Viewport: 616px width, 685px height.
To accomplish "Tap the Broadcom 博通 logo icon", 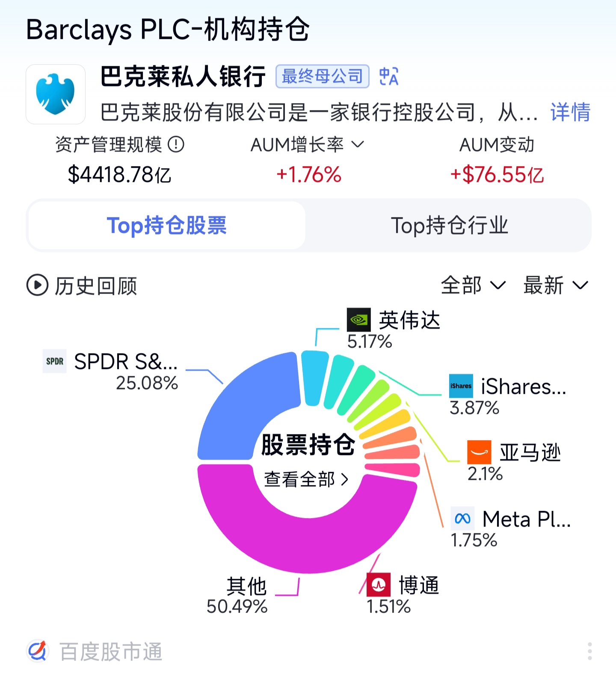I will (379, 584).
